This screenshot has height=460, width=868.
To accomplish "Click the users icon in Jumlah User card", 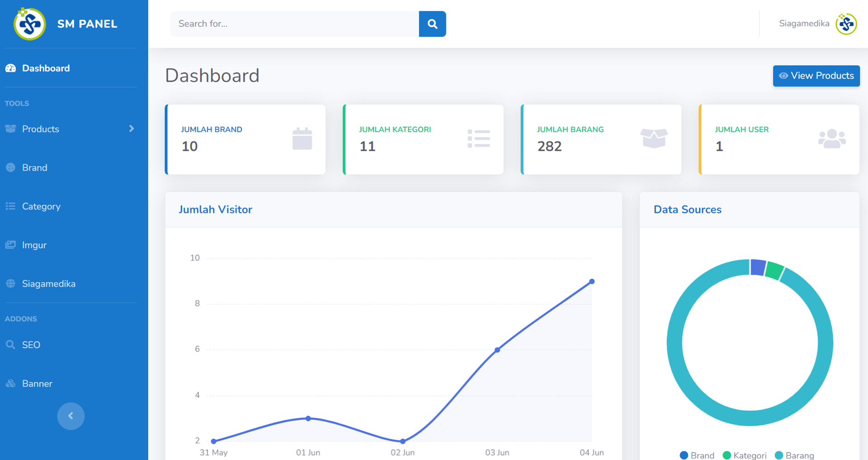I will 831,139.
